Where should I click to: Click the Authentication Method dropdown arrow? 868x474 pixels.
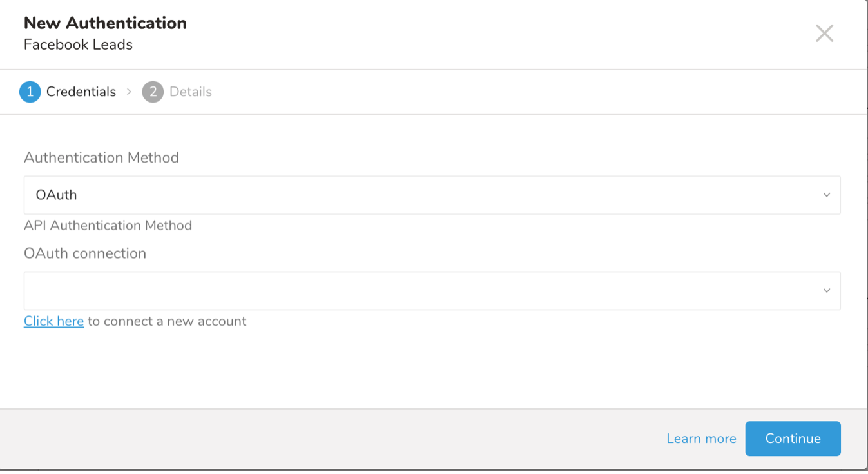[826, 195]
